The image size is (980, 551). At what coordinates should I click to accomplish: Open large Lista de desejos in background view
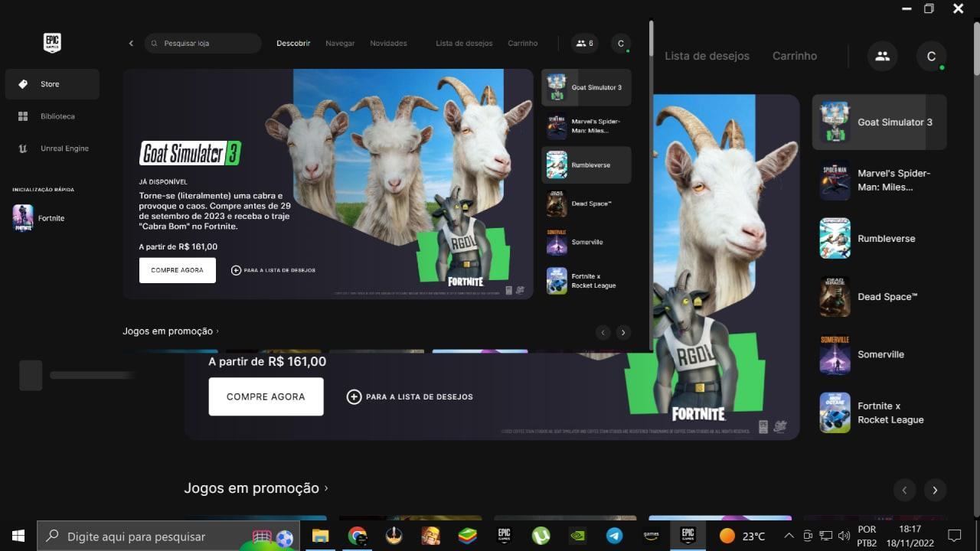coord(707,56)
